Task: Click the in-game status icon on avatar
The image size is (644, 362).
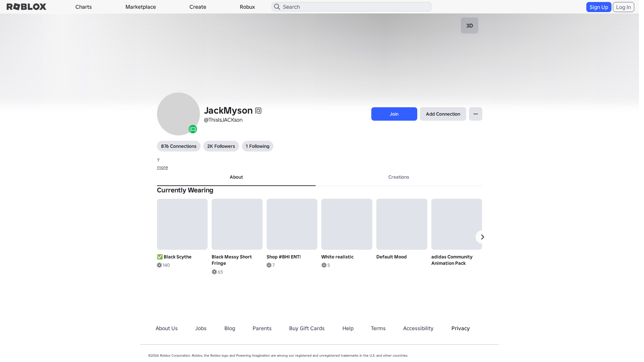Action: [193, 129]
